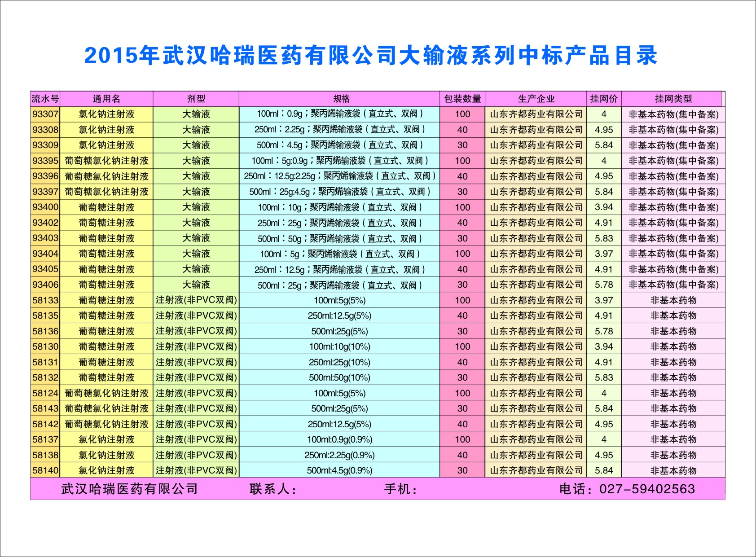Click price 3.97 in row 58133
The width and height of the screenshot is (756, 557).
(604, 300)
